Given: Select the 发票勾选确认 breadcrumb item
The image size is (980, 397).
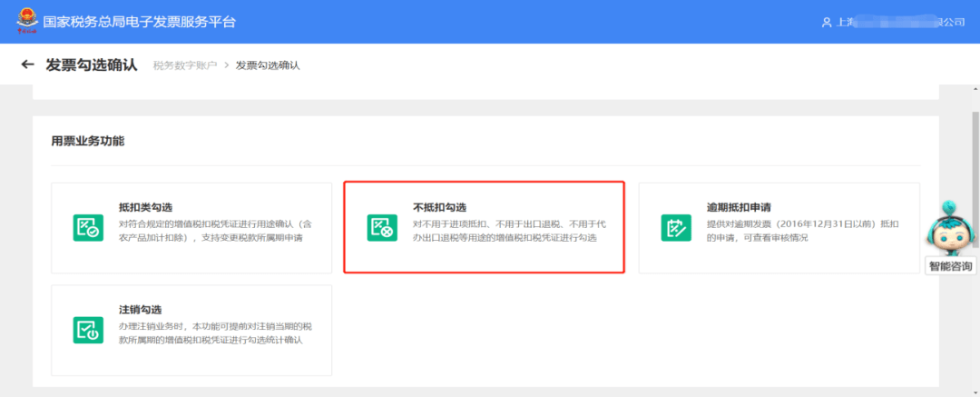Looking at the screenshot, I should [268, 65].
